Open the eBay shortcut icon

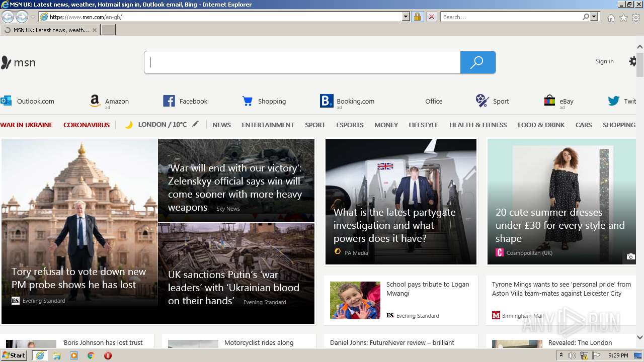click(549, 101)
